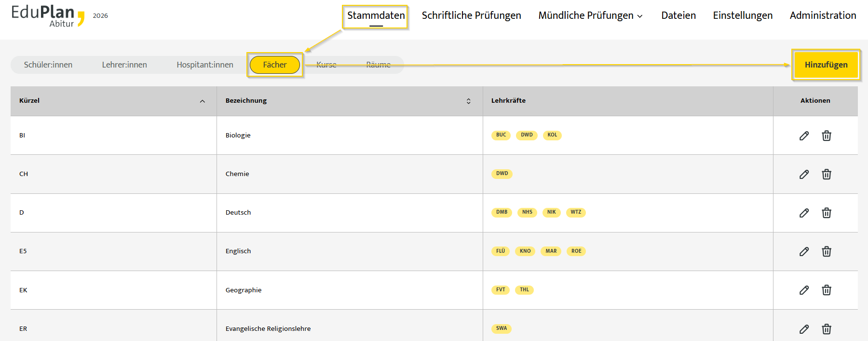Image resolution: width=868 pixels, height=341 pixels.
Task: Select the KOL badge in Biologie row
Action: [x=552, y=135]
